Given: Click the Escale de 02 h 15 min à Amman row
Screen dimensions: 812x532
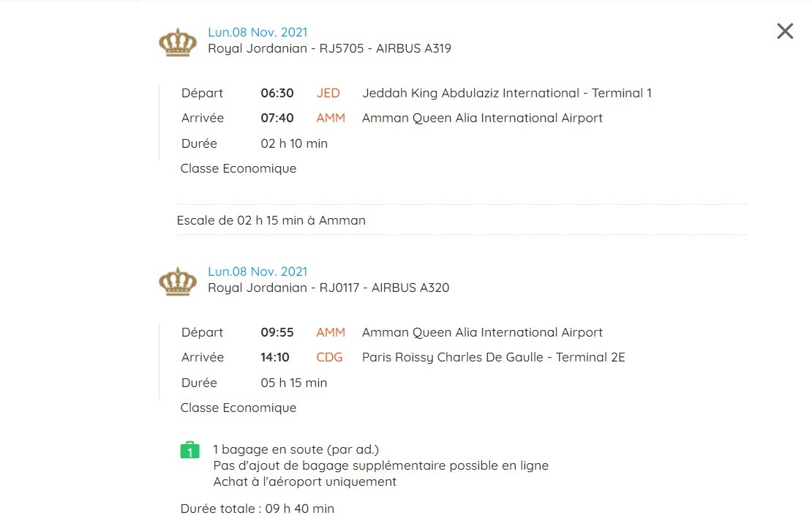Looking at the screenshot, I should (x=461, y=220).
